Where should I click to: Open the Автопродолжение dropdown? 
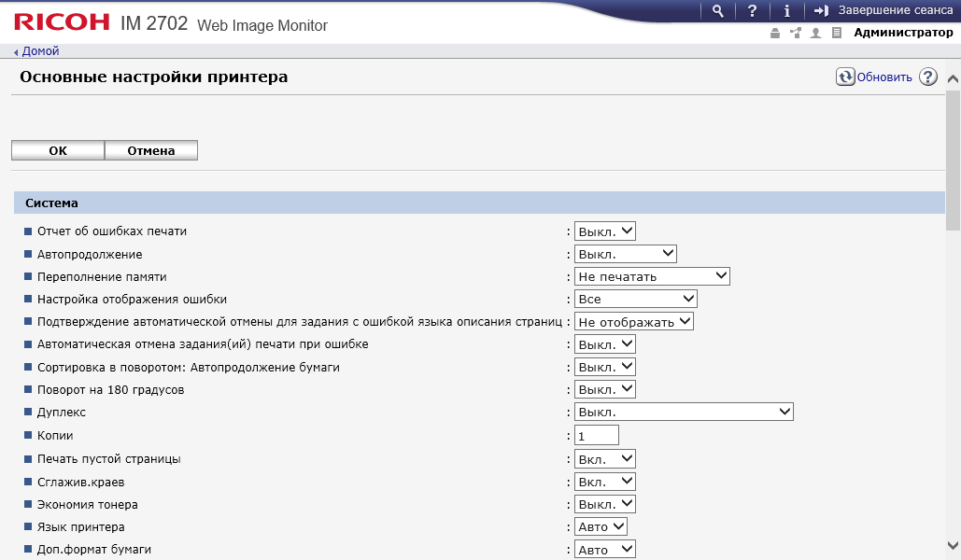[625, 254]
